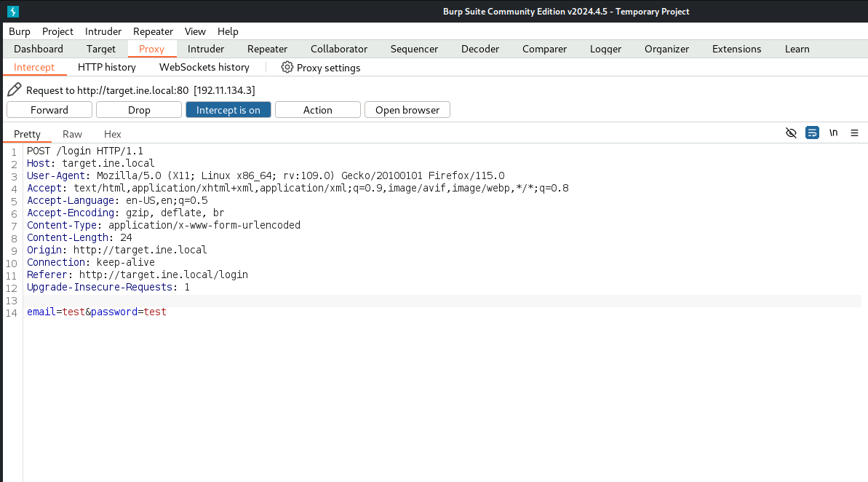Open the Project menu

[x=57, y=31]
